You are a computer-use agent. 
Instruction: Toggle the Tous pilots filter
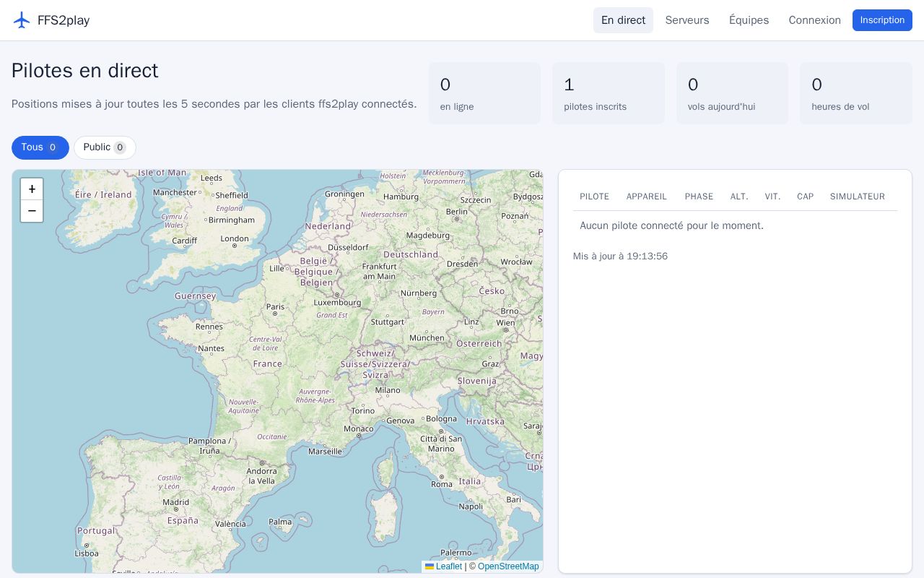point(40,147)
